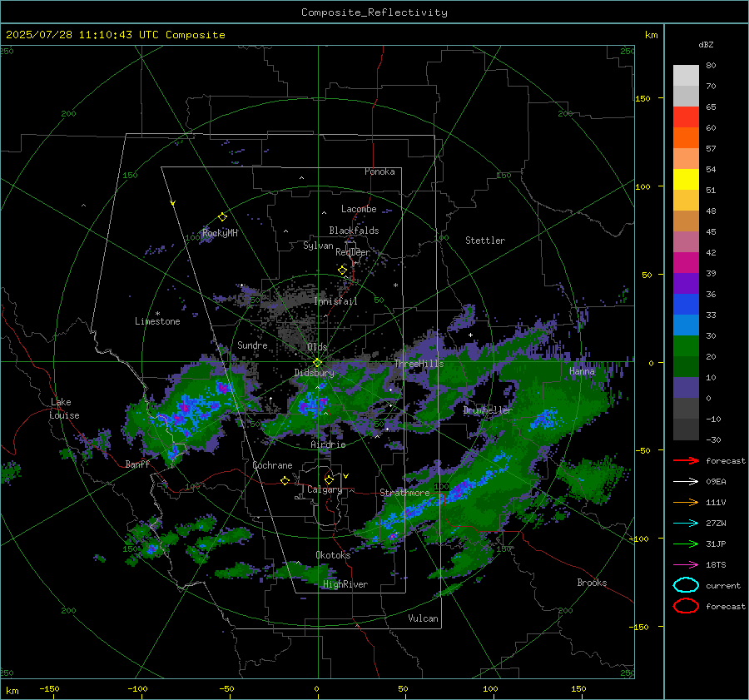Screen dimensions: 749x700
Task: Click the right axis 100 km tick label
Action: (x=642, y=186)
